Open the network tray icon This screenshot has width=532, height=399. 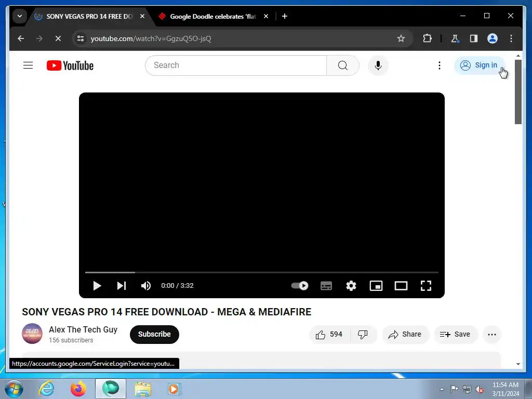(x=467, y=389)
